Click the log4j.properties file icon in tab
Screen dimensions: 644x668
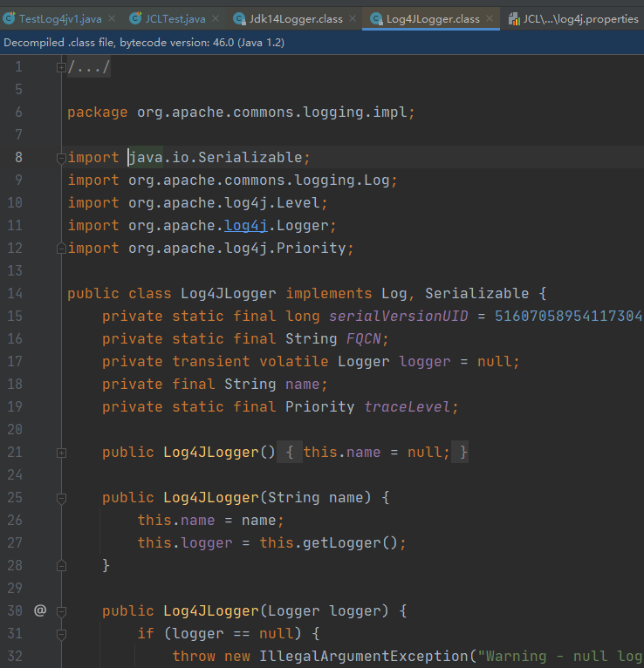click(x=514, y=19)
